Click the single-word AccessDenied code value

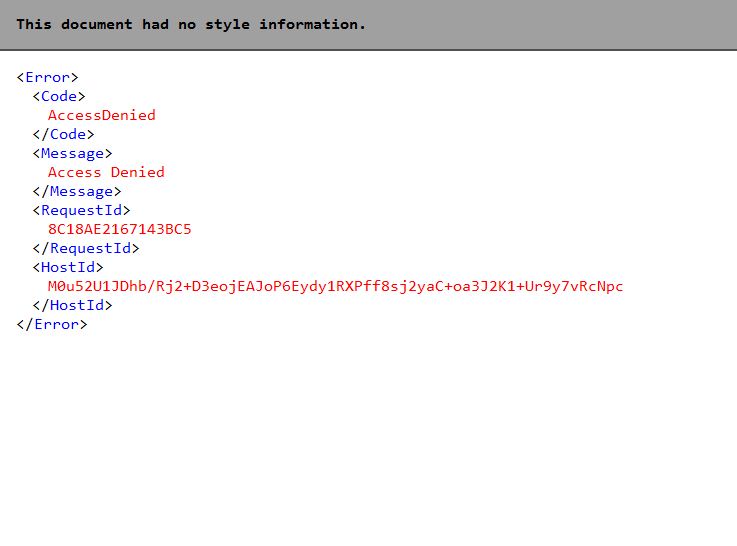tap(102, 115)
